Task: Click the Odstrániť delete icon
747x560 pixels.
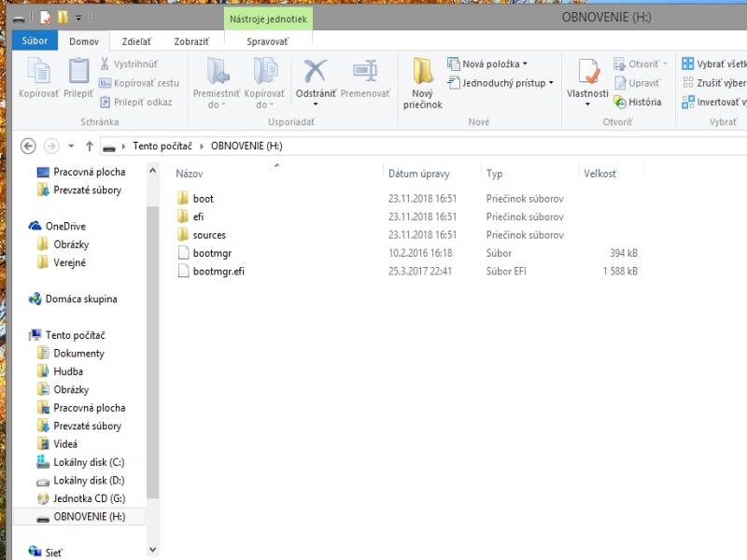Action: (x=316, y=71)
